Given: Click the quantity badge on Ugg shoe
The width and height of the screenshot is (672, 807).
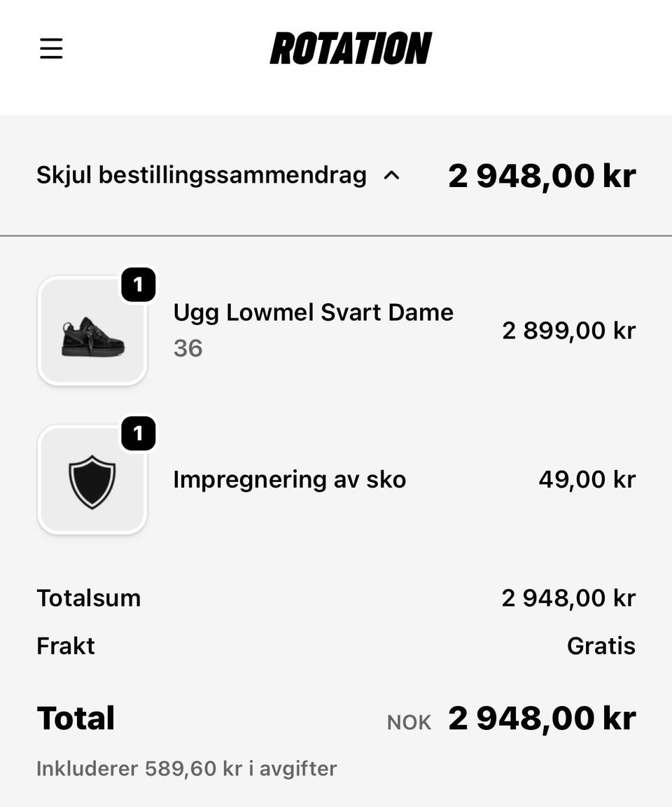Looking at the screenshot, I should click(138, 284).
